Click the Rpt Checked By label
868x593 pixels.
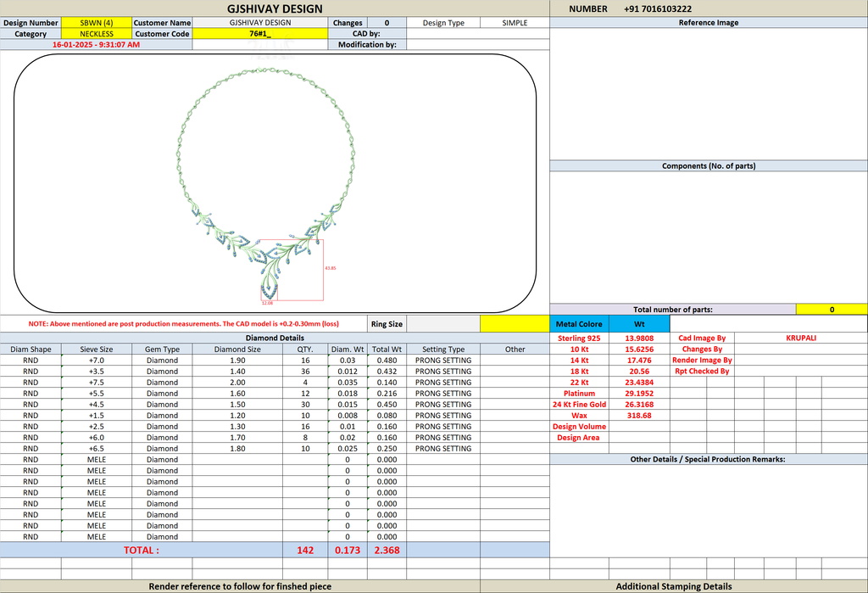[x=702, y=372]
